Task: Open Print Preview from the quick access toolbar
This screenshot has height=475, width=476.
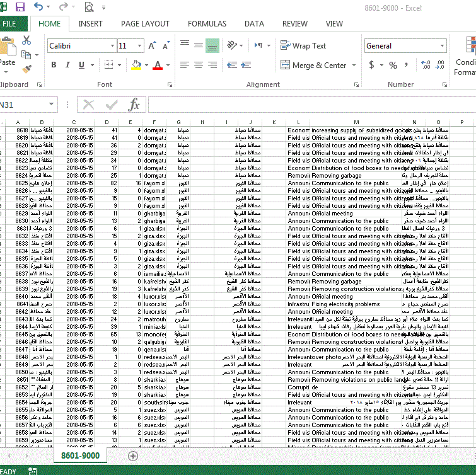Action: (x=89, y=7)
